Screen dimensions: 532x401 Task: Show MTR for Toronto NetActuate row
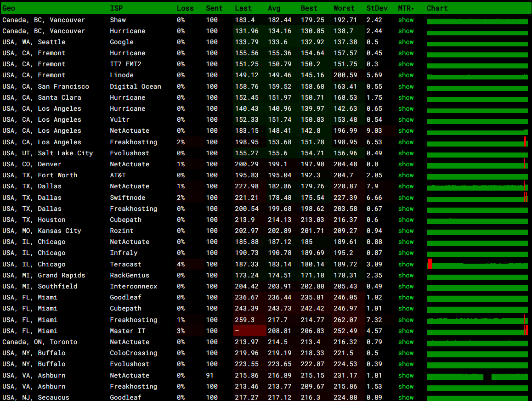click(x=406, y=342)
